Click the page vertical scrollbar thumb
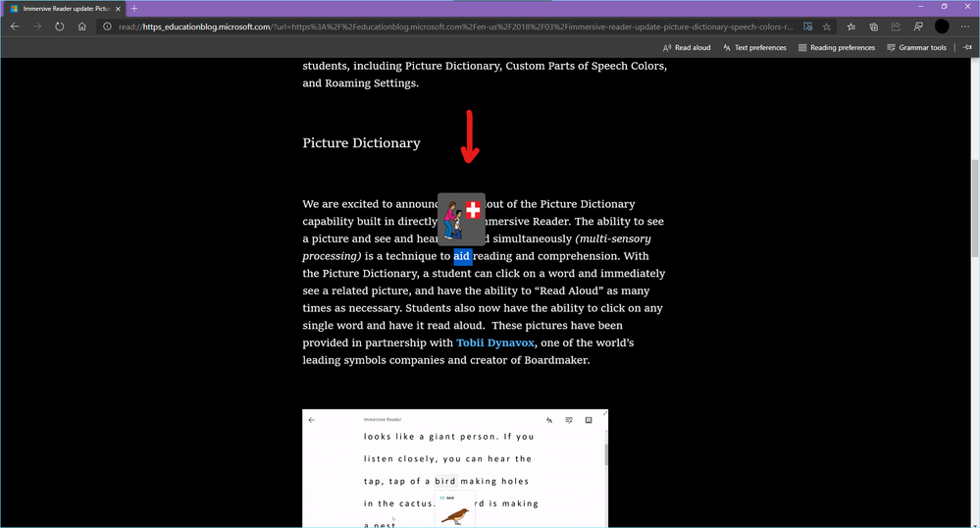 (x=974, y=208)
